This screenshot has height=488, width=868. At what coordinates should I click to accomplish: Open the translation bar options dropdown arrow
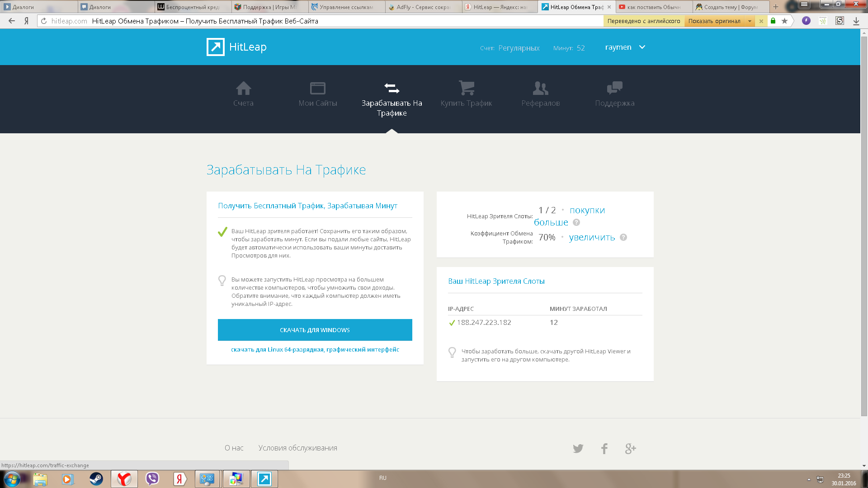click(750, 21)
